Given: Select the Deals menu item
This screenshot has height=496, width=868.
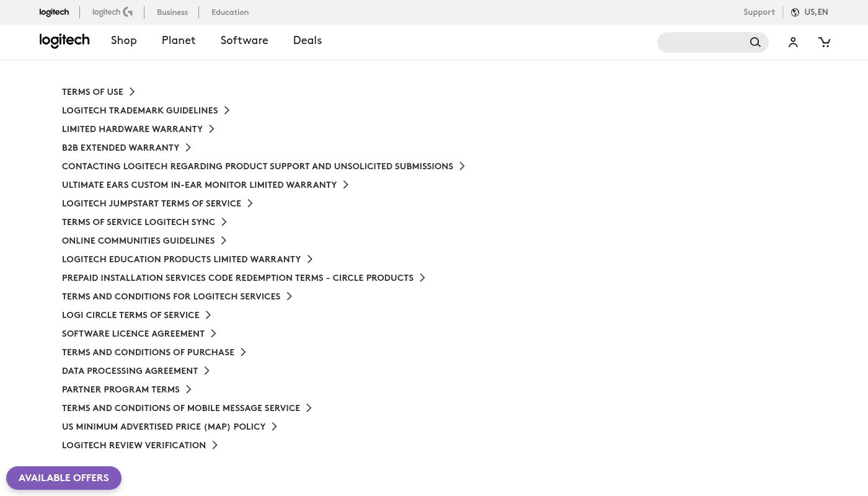Looking at the screenshot, I should 307,41.
